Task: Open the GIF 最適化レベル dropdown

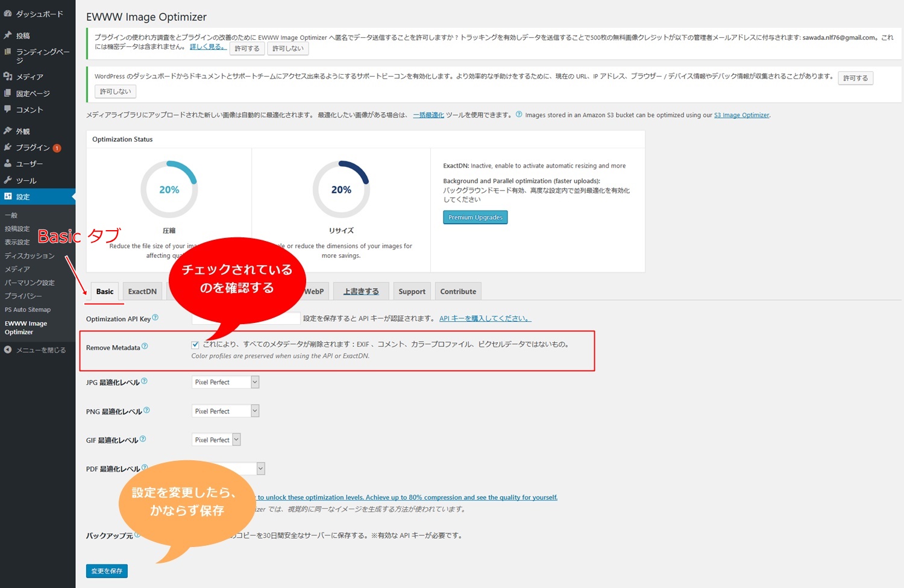Action: [216, 440]
